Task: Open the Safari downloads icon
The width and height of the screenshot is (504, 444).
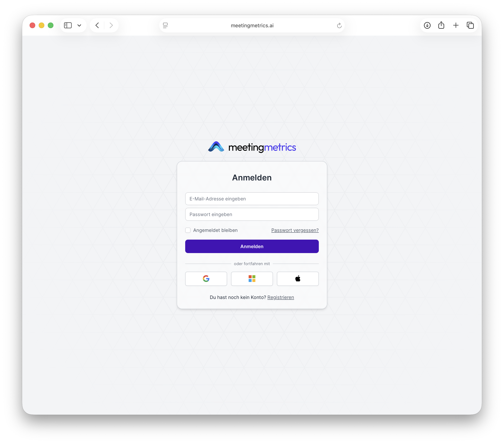Action: tap(427, 25)
